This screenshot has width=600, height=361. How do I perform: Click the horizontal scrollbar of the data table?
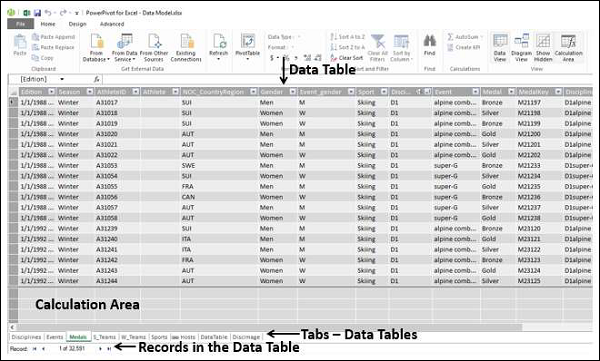click(269, 327)
